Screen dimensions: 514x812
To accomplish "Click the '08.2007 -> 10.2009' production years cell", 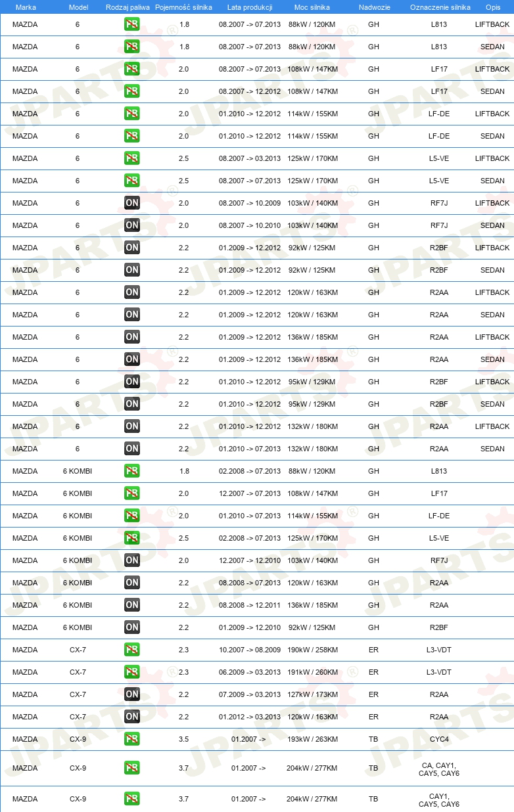I will pos(250,203).
